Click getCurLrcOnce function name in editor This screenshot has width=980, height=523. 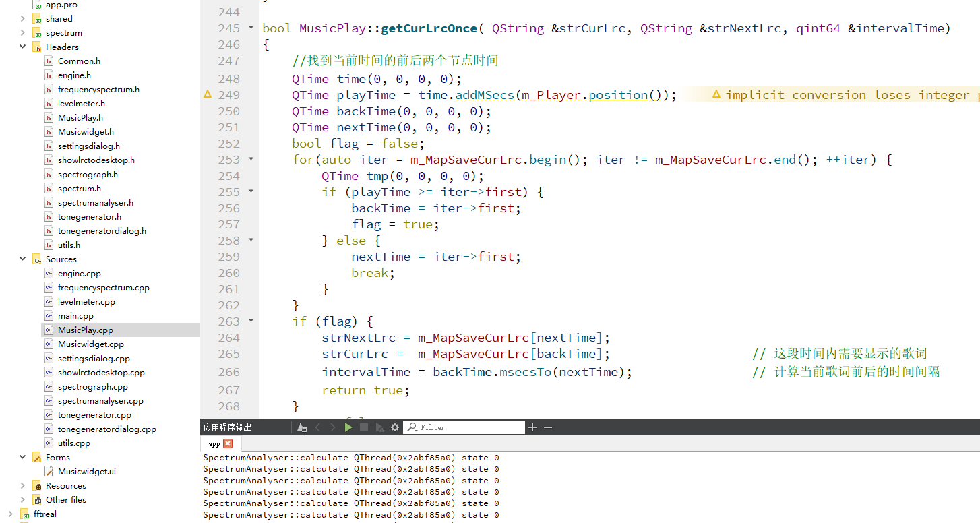pos(429,28)
